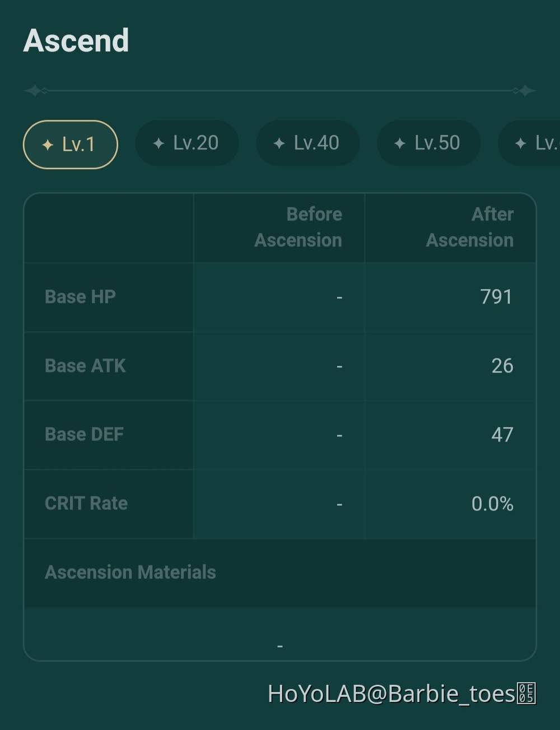Click the star icon on the Lv.50 pill
Screen dimensions: 560x730
point(400,143)
